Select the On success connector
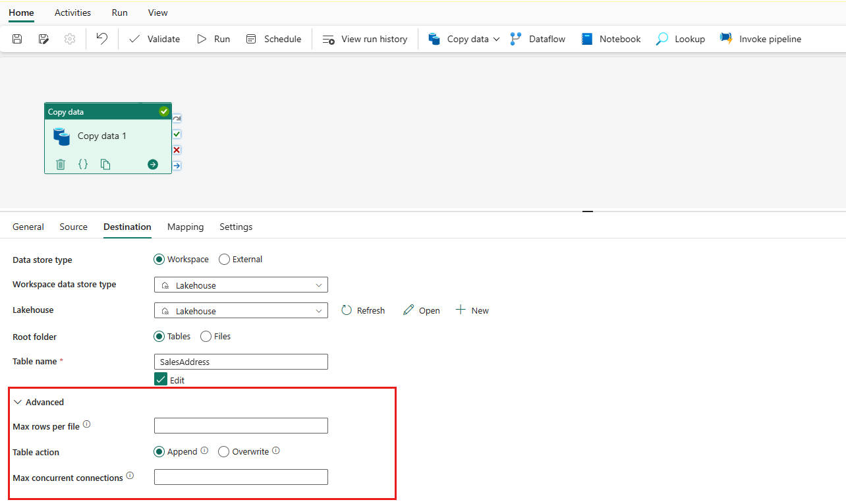The height and width of the screenshot is (504, 846). 177,134
